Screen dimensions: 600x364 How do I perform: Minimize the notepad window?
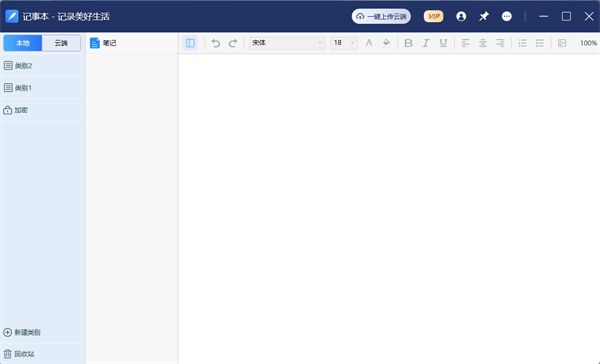[543, 16]
